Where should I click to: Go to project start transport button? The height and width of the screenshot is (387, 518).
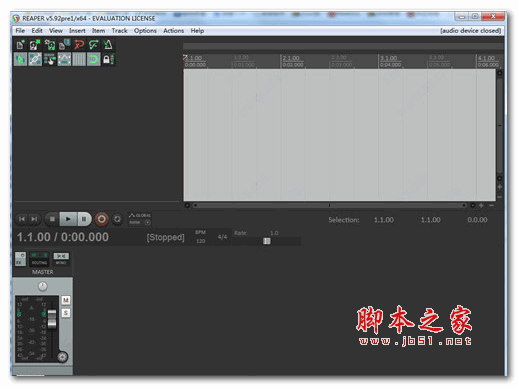point(22,219)
